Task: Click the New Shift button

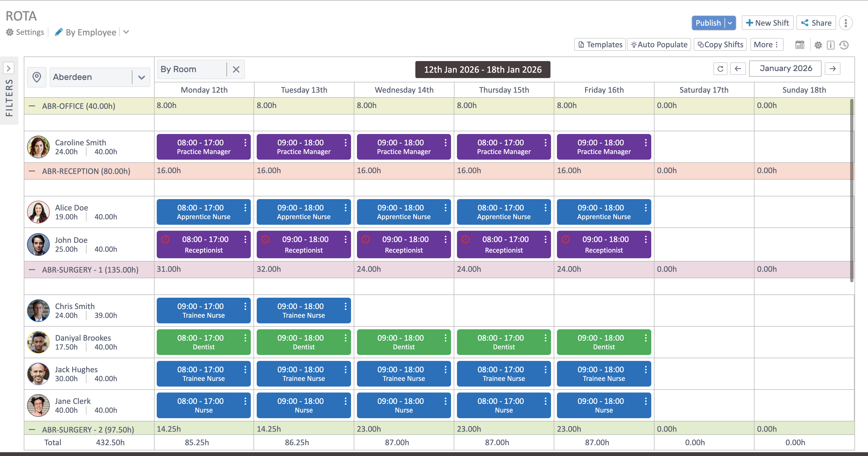Action: click(767, 23)
